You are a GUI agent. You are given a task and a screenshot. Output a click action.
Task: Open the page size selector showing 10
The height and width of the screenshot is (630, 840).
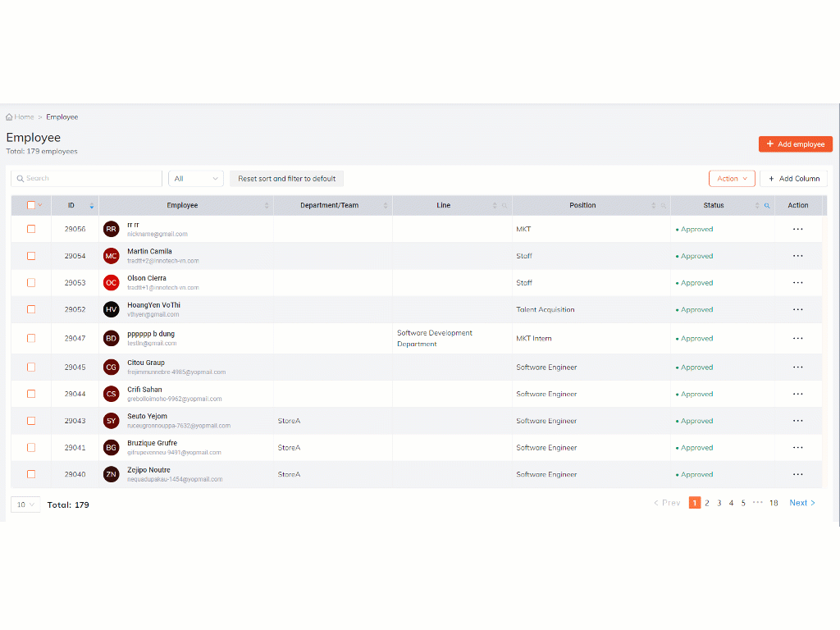[x=25, y=504]
